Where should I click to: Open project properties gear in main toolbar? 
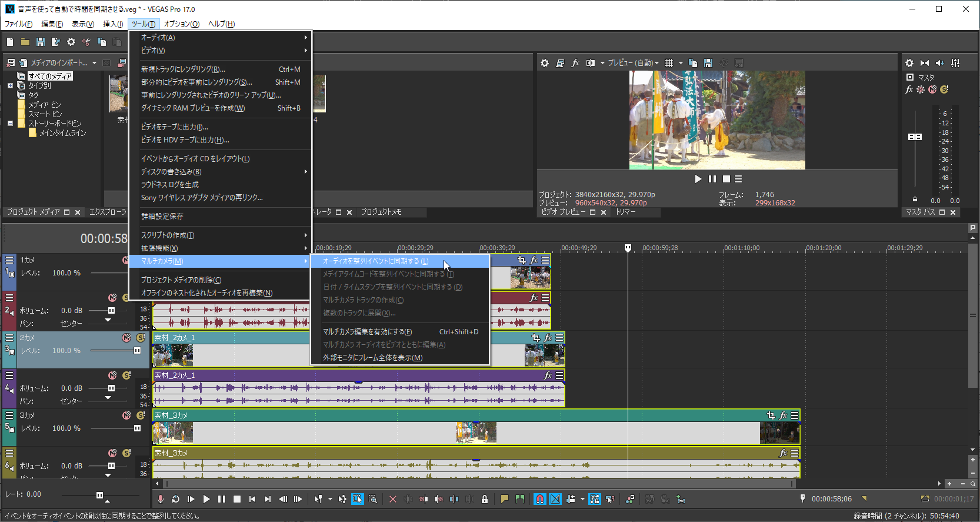[71, 42]
